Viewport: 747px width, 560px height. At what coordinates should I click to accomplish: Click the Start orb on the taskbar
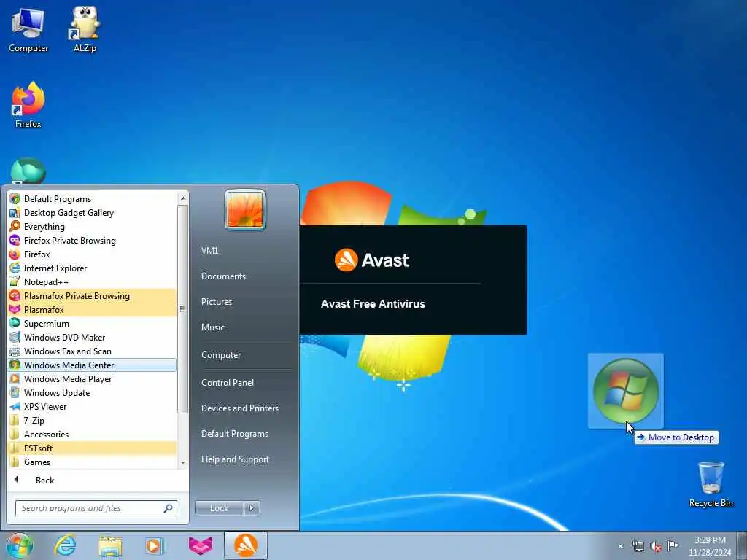(x=20, y=545)
